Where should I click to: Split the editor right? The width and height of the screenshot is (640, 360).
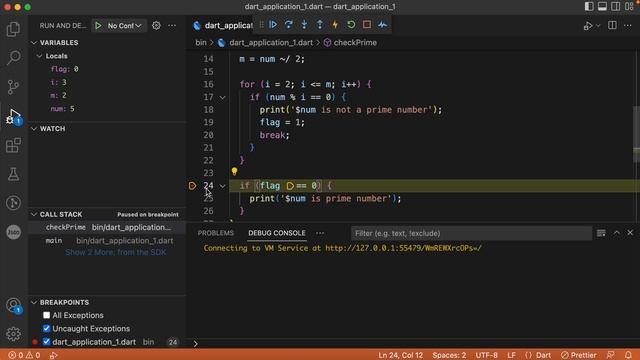(x=612, y=25)
